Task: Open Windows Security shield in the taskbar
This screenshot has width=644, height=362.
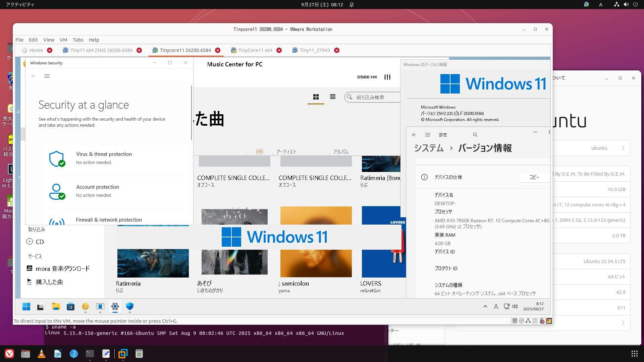Action: (x=129, y=306)
